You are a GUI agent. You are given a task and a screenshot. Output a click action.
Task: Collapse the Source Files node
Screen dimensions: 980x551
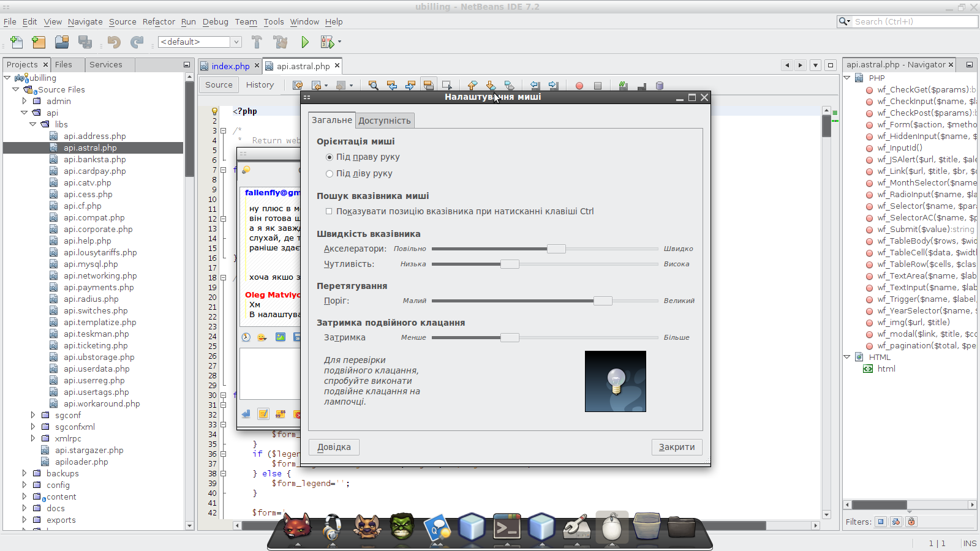click(16, 89)
